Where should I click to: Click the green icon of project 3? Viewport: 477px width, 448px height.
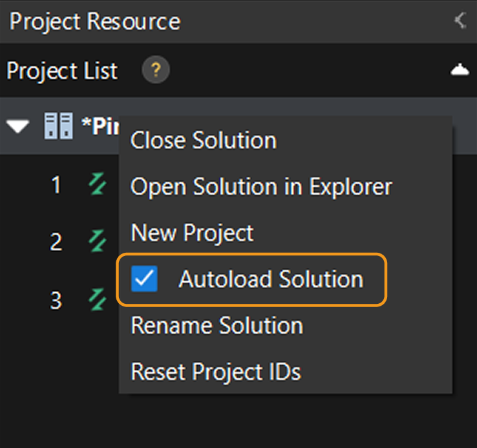click(x=98, y=299)
